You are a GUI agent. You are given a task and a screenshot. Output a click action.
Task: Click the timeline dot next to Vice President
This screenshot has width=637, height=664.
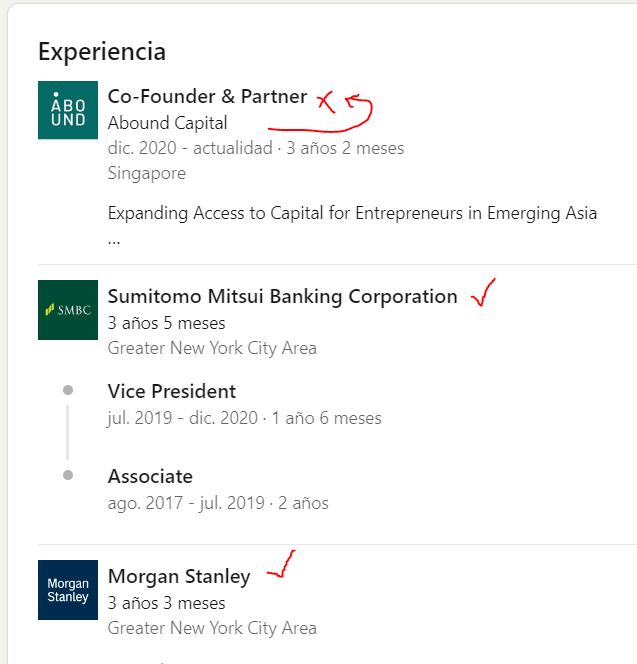[x=68, y=390]
